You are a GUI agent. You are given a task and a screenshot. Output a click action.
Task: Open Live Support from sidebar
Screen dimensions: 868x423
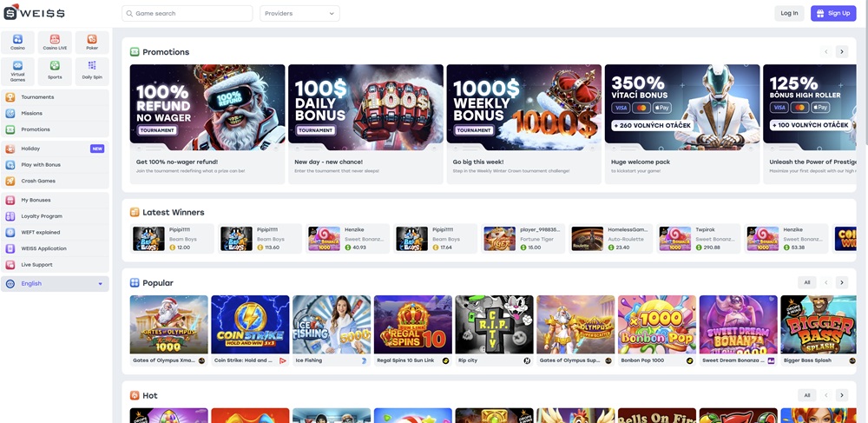pyautogui.click(x=36, y=264)
